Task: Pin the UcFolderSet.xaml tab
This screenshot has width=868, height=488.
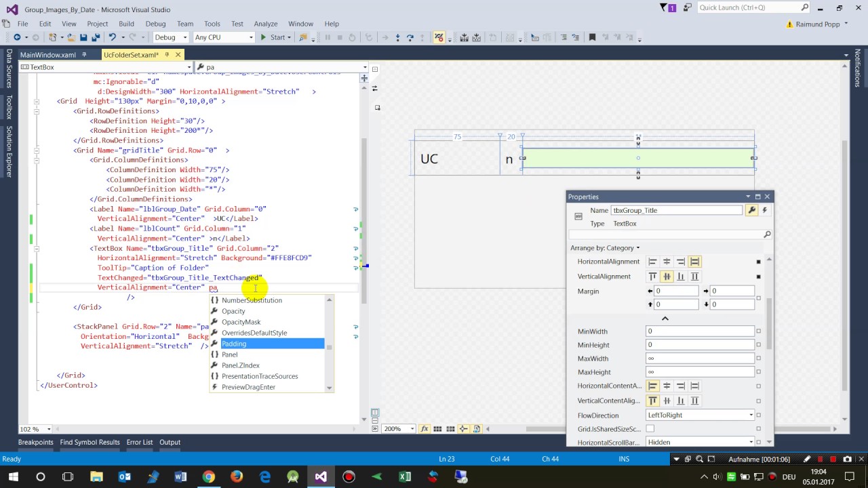Action: click(x=167, y=55)
